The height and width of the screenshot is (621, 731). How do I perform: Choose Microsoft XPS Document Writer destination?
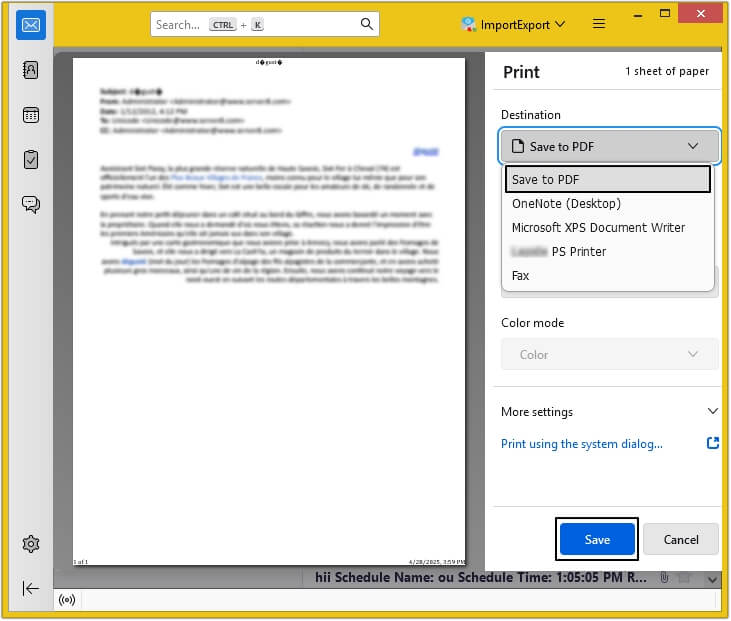pos(607,228)
